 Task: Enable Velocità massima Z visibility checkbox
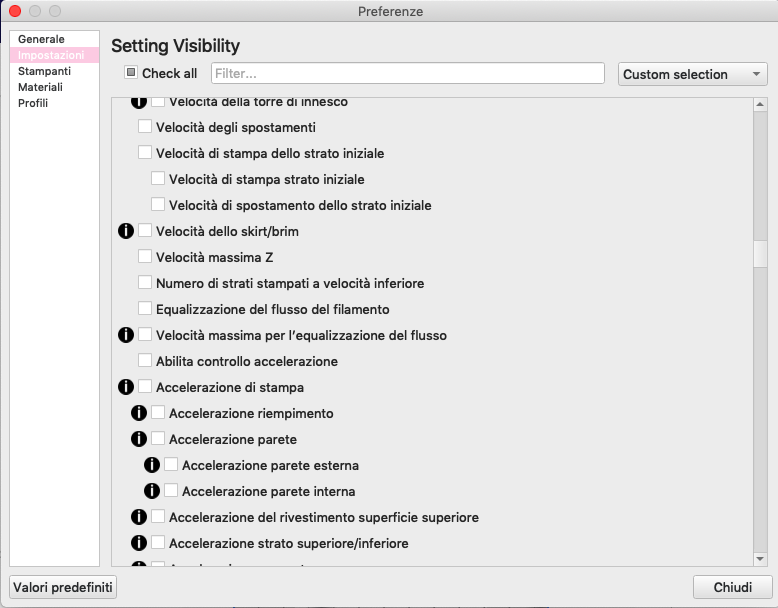tap(145, 257)
